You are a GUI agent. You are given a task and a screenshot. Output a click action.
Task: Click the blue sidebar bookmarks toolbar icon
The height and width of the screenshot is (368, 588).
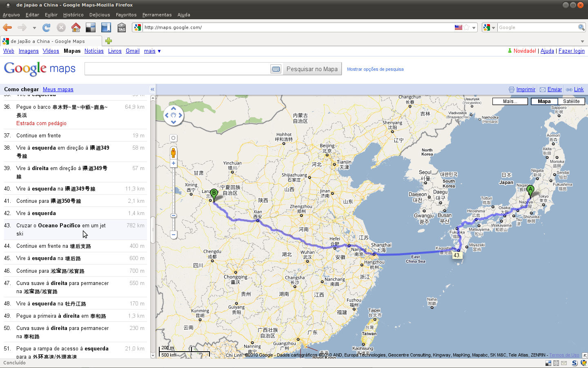pos(106,27)
